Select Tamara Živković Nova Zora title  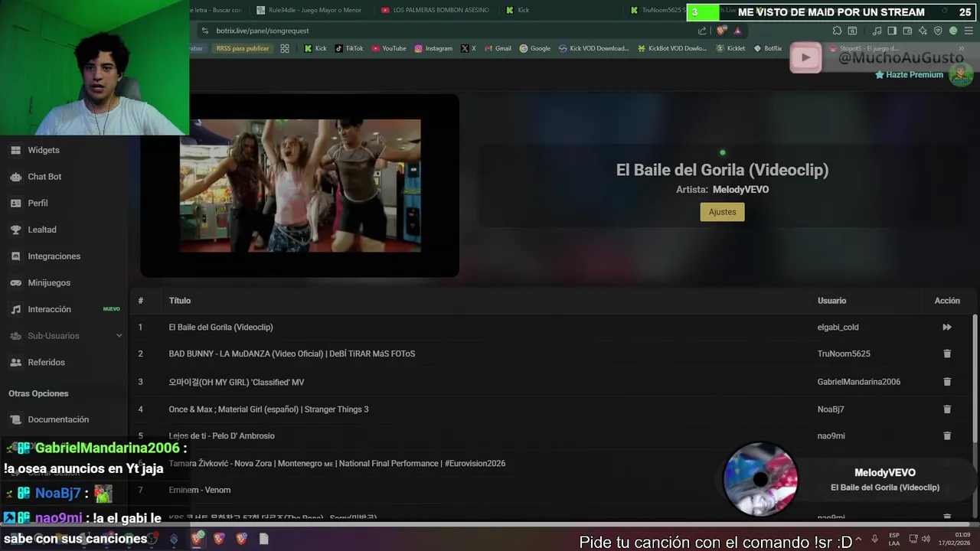pyautogui.click(x=337, y=463)
